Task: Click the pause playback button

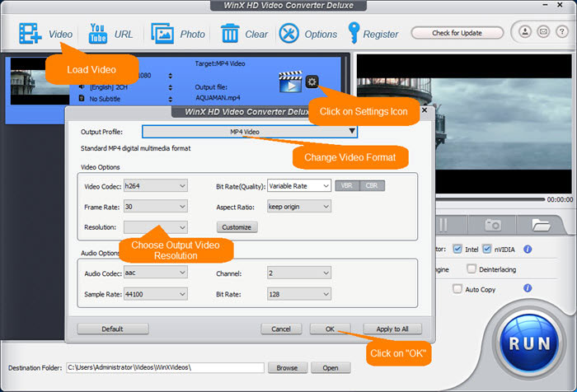Action: pyautogui.click(x=443, y=225)
